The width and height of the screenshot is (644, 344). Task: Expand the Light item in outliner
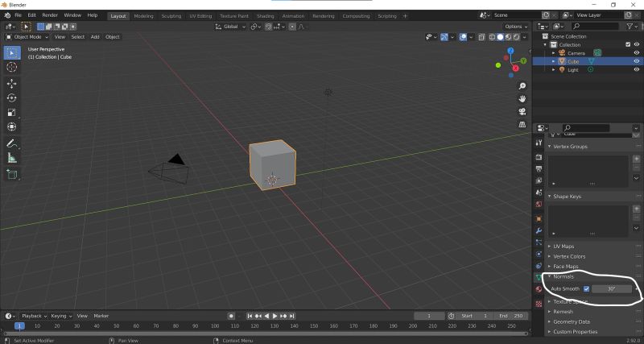point(553,70)
